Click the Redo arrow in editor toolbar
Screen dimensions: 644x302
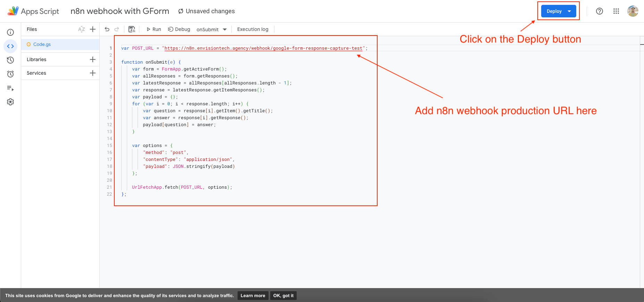[117, 29]
